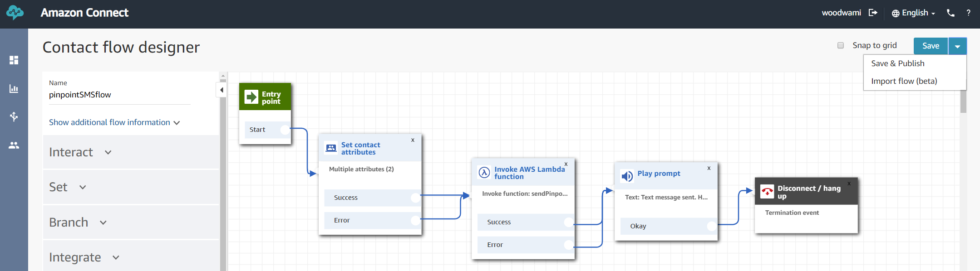
Task: Click Lambda block Error connector
Action: [569, 245]
